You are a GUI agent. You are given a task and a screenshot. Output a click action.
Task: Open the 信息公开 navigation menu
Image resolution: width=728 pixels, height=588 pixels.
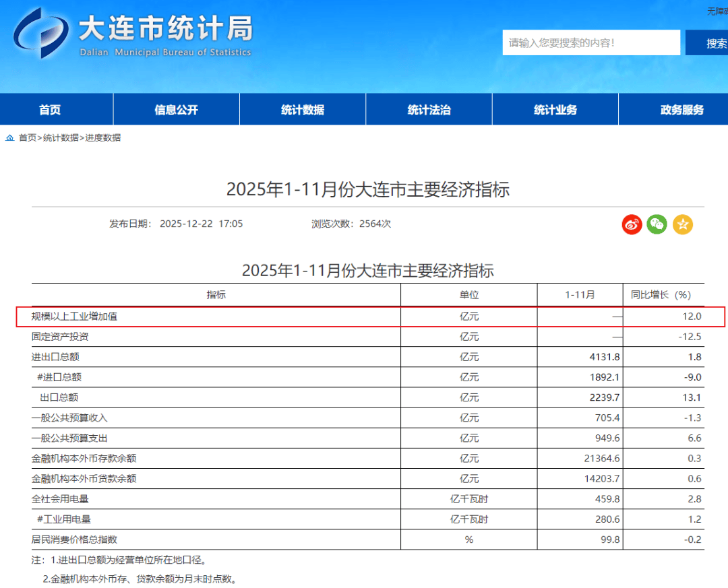(x=176, y=110)
